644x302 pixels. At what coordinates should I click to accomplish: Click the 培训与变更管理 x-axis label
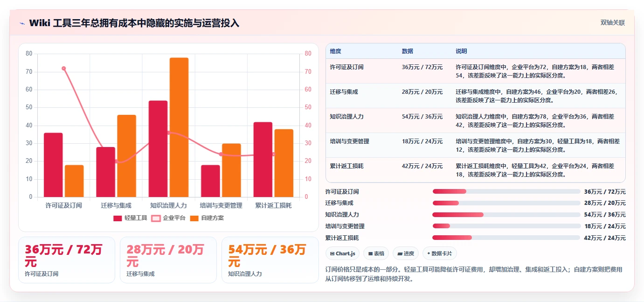pyautogui.click(x=221, y=205)
